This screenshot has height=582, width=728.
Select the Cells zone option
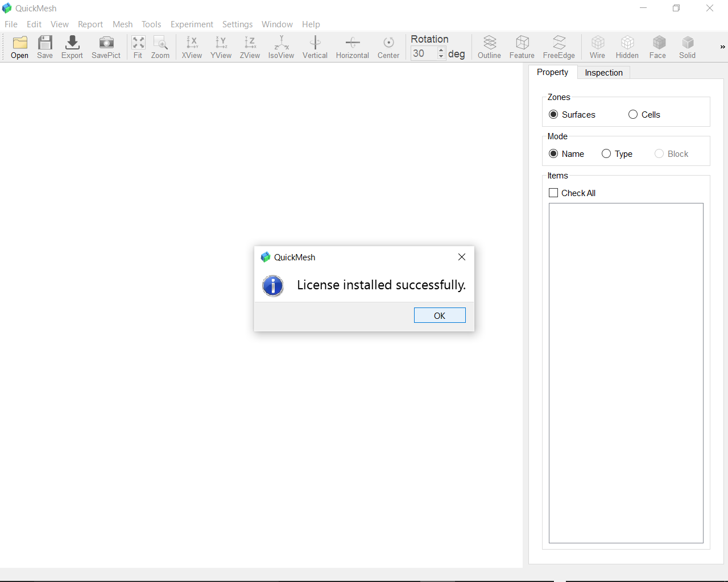[644, 114]
